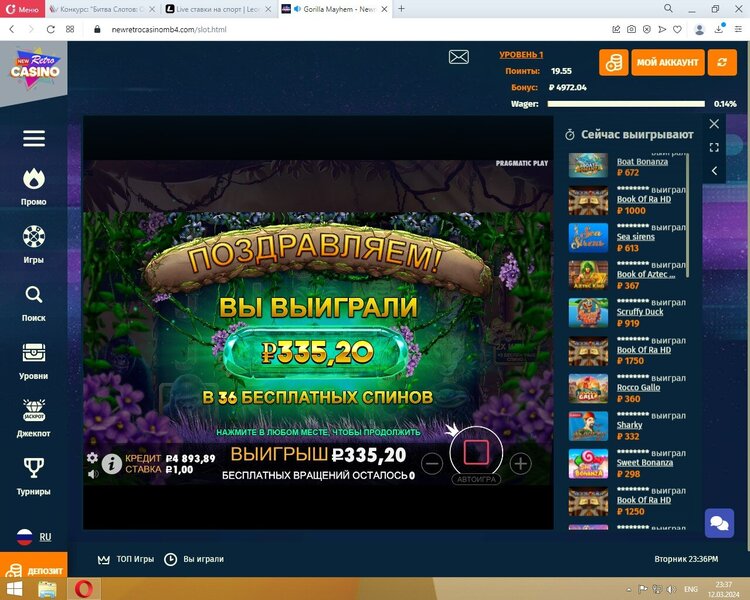This screenshot has height=600, width=750.
Task: Open a new browser tab
Action: [x=401, y=9]
